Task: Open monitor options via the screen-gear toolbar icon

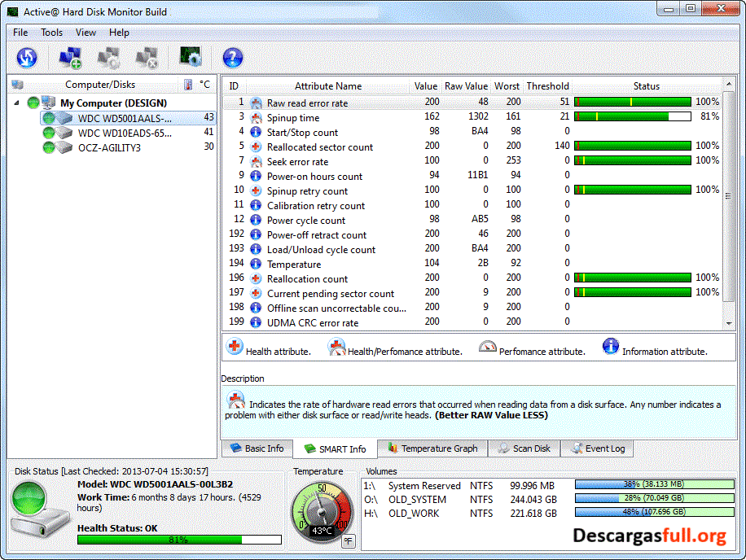Action: 190,57
